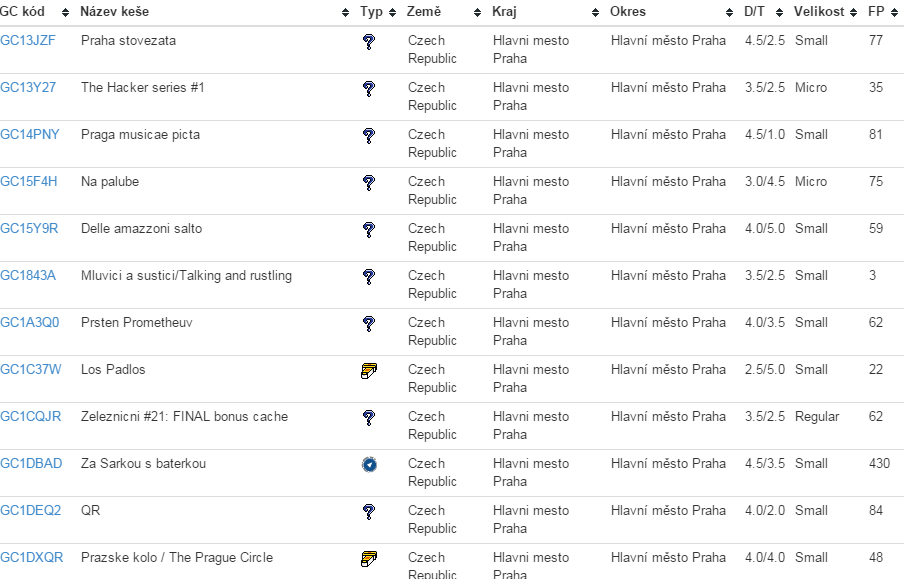The image size is (904, 579).
Task: Click mystery icon in the QR row
Action: [369, 512]
